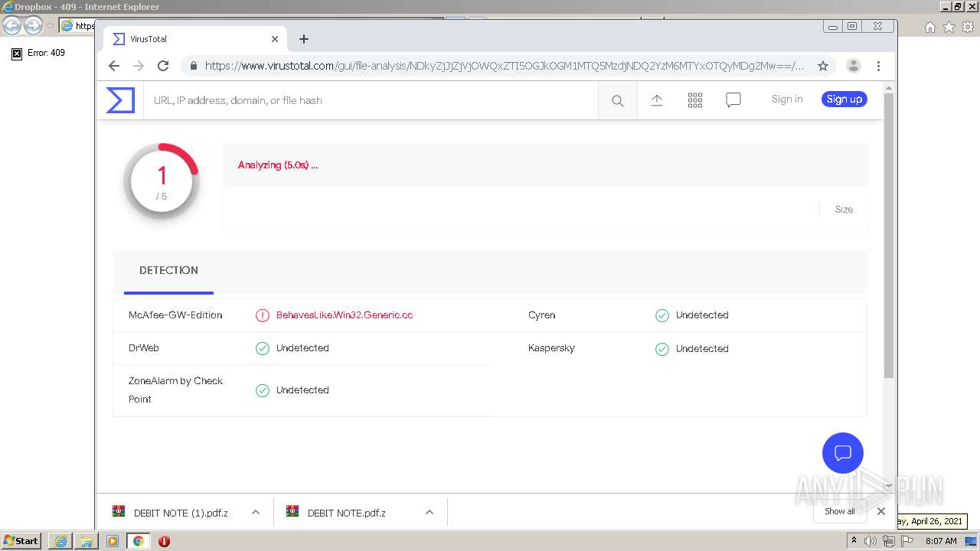
Task: Click the upload file icon
Action: (657, 100)
